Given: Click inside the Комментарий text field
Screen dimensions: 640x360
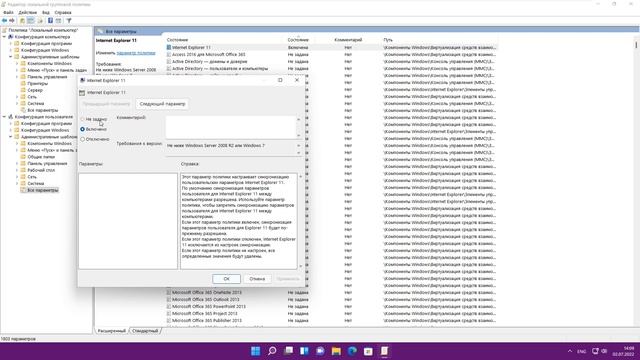Looking at the screenshot, I should tap(231, 127).
